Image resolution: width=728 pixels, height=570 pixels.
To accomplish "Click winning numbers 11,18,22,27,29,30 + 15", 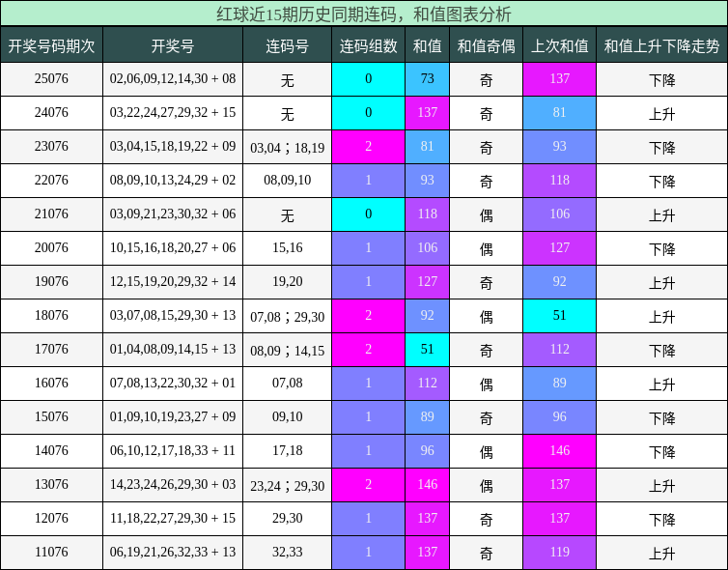I will 173,519.
